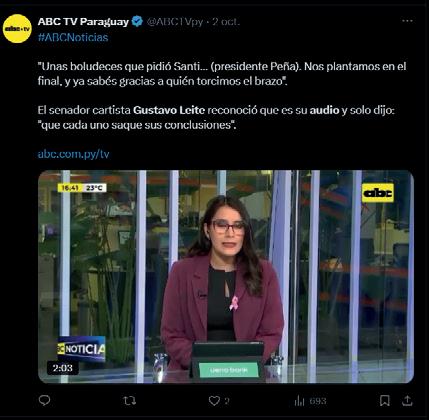
Task: Click the 2:03 video duration badge
Action: point(63,368)
